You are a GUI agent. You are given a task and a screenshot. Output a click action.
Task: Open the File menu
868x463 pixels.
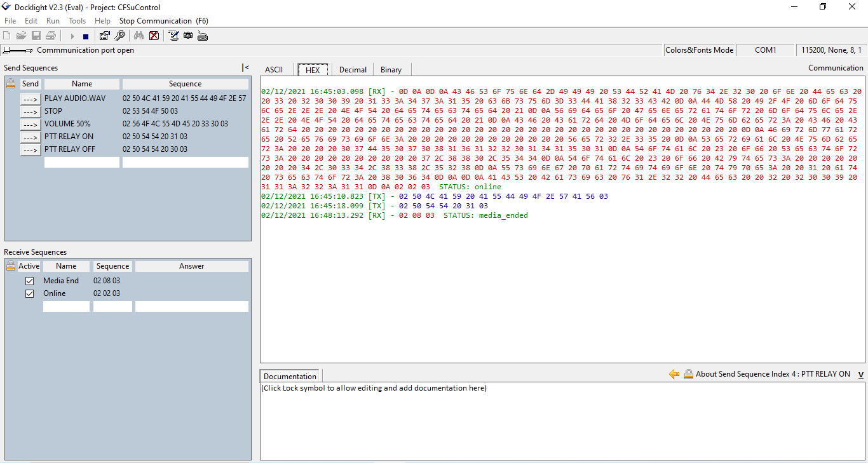(10, 21)
